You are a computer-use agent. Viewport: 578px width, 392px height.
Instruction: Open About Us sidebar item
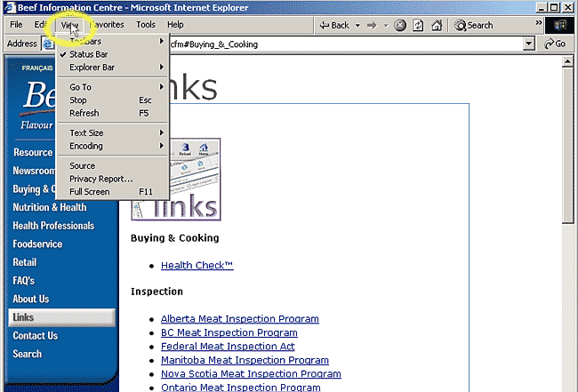[x=30, y=299]
